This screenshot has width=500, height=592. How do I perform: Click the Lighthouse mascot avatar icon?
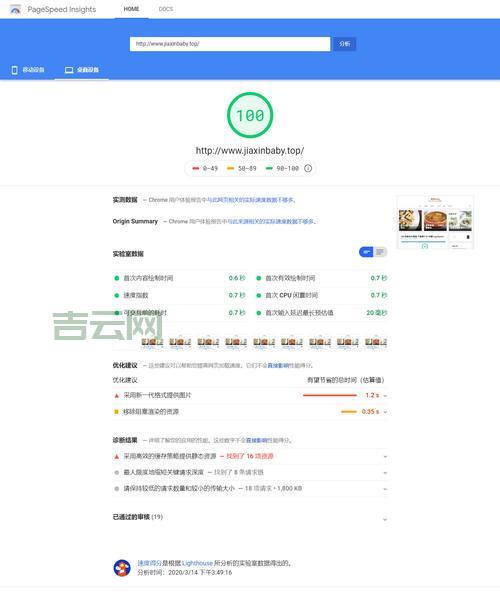click(x=122, y=568)
